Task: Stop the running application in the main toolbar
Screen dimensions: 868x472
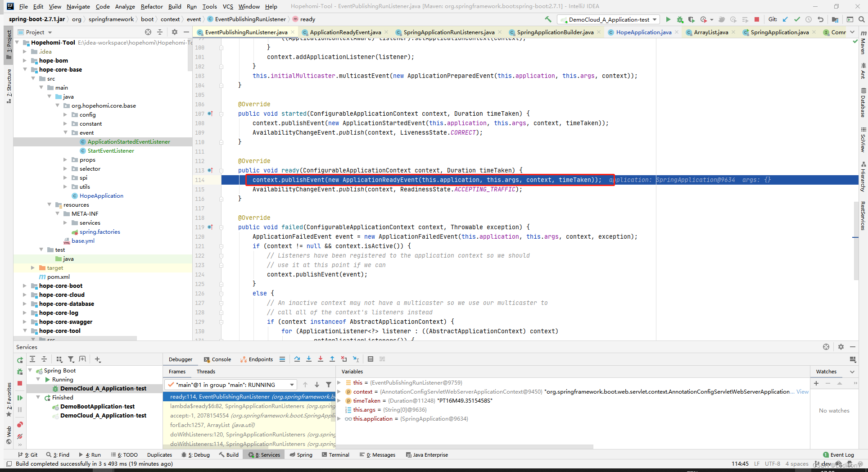Action: [757, 19]
